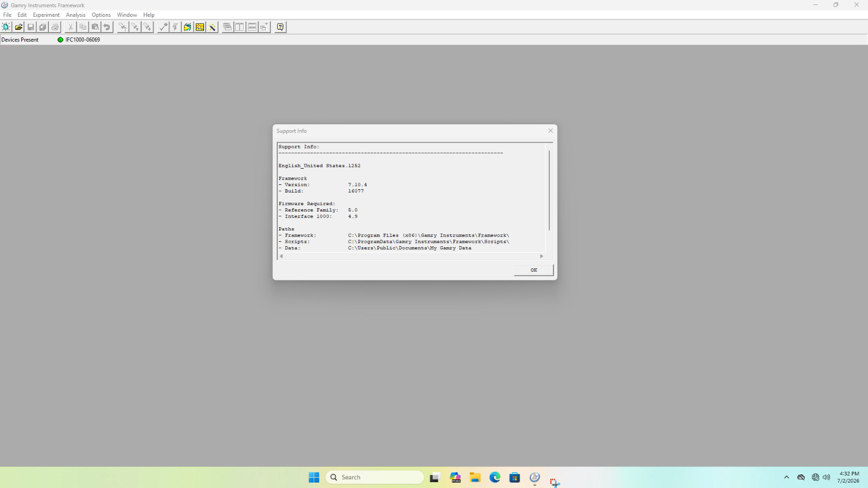Image resolution: width=868 pixels, height=488 pixels.
Task: Click the Gamry Framework taskbar icon
Action: [535, 477]
